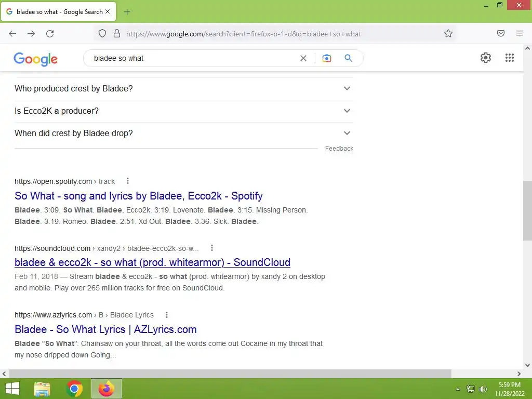
Task: Open more options for Spotify result
Action: pos(128,181)
